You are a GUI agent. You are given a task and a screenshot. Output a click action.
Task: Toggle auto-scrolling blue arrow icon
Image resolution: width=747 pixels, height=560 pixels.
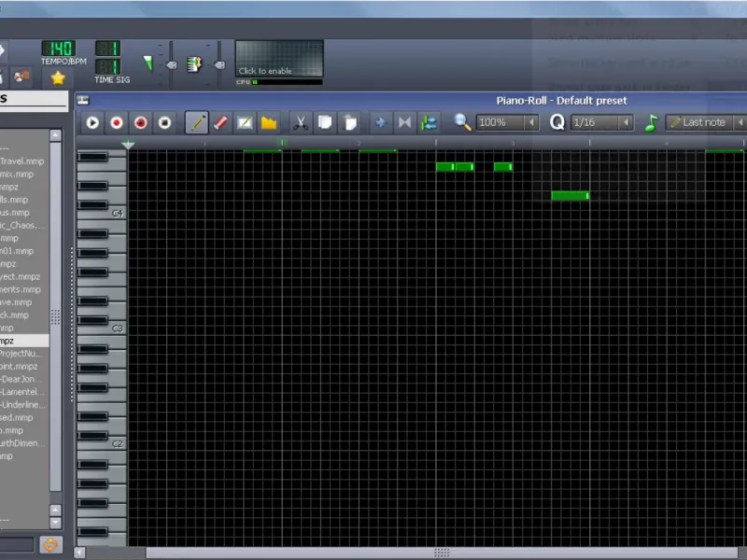pos(380,123)
